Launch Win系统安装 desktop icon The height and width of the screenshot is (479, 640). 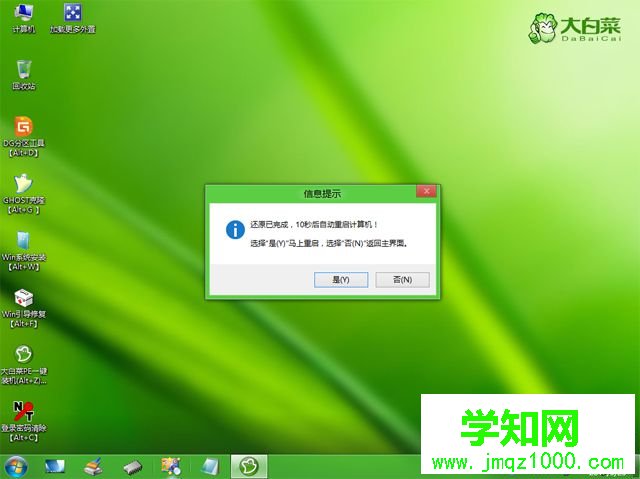click(24, 251)
